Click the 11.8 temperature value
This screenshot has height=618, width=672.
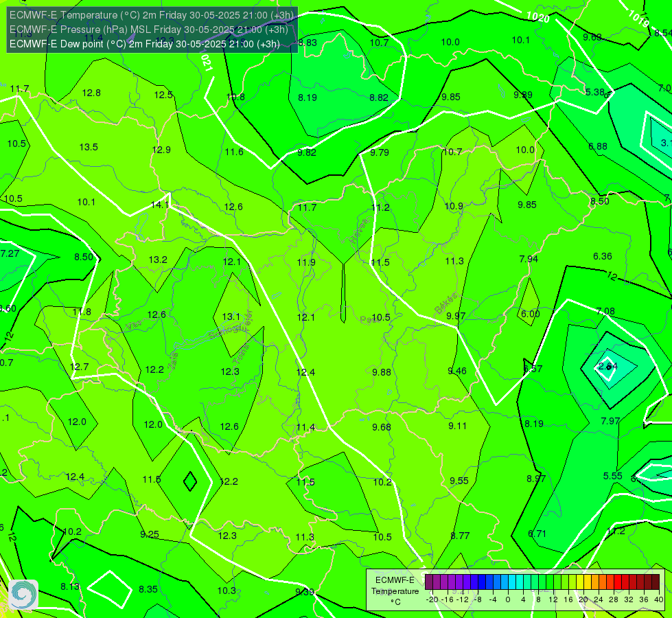(x=82, y=312)
